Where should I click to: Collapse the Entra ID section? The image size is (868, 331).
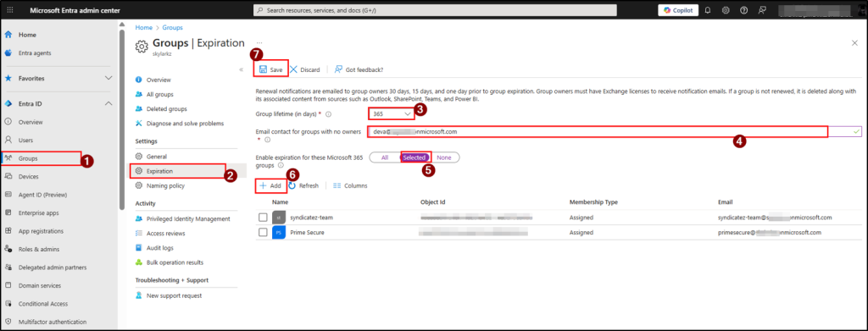108,104
